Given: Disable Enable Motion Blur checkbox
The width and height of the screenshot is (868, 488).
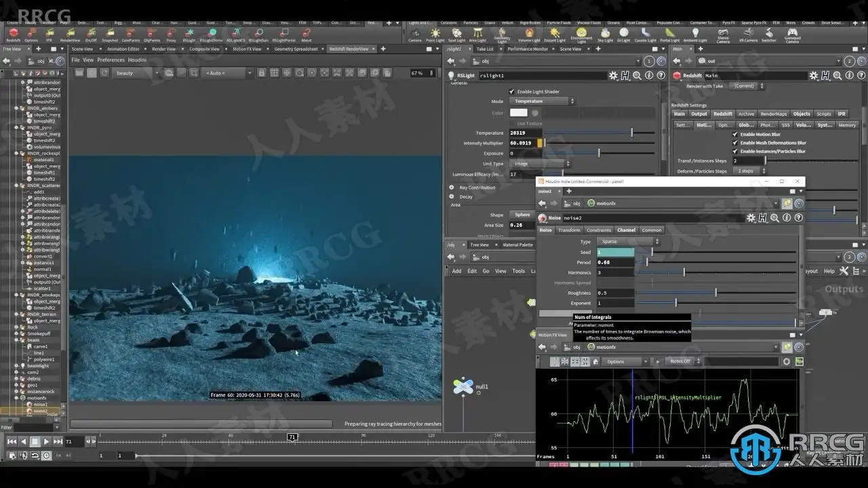Looking at the screenshot, I should pyautogui.click(x=734, y=134).
